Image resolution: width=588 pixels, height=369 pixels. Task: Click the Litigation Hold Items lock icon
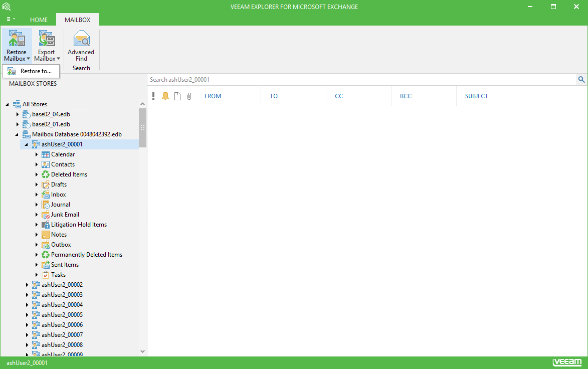(x=46, y=225)
